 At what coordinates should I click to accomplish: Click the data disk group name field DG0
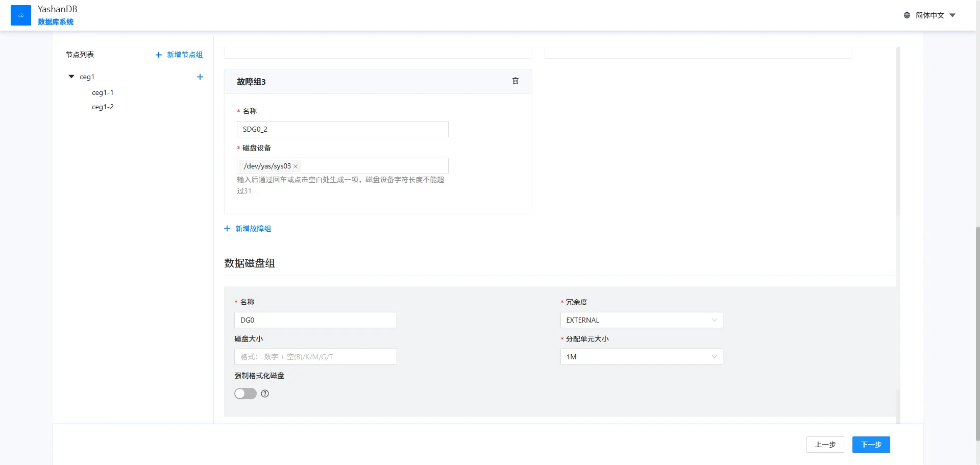315,320
